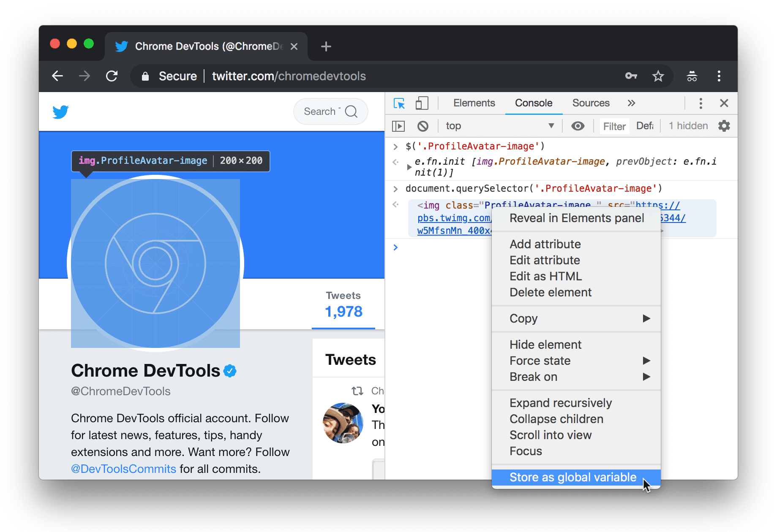Select Store as global variable
Image resolution: width=774 pixels, height=532 pixels.
572,478
